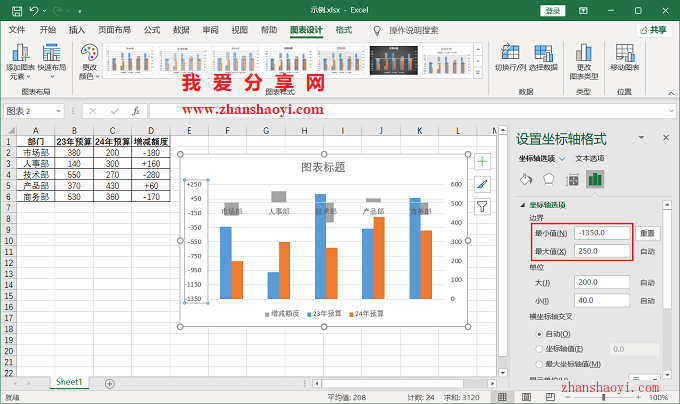Select the Sheet1 tab
This screenshot has height=404, width=680.
point(69,382)
